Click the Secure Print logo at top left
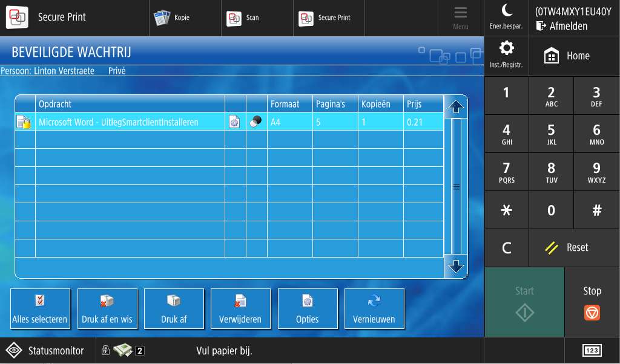The width and height of the screenshot is (620, 364). coord(17,17)
